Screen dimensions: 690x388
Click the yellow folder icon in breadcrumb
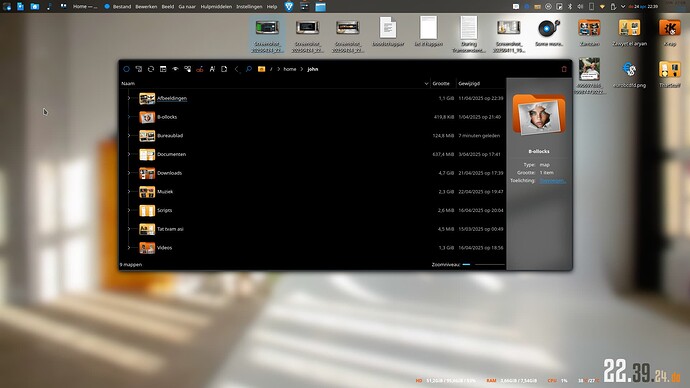[261, 69]
